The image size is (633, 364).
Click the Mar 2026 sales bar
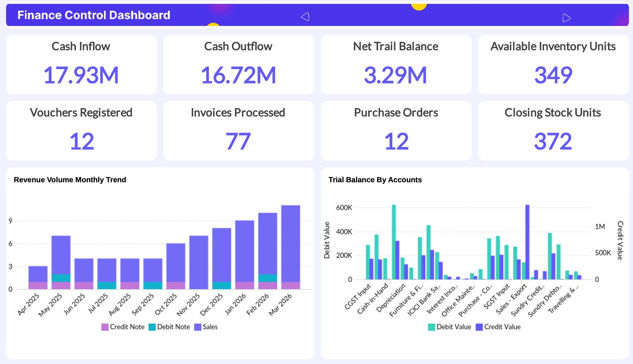click(290, 243)
